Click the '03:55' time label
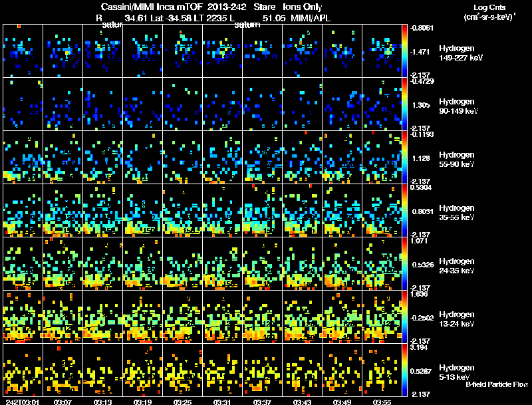 tap(382, 402)
